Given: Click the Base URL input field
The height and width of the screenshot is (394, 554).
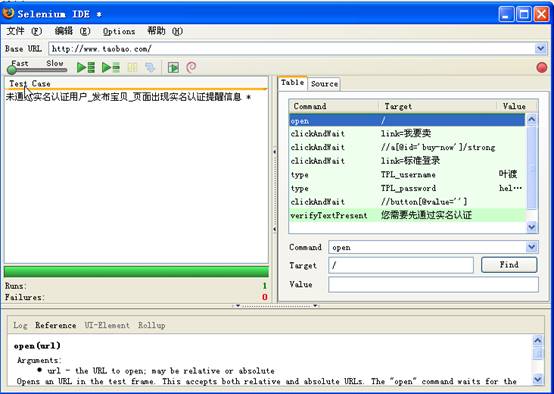Looking at the screenshot, I should pyautogui.click(x=291, y=48).
